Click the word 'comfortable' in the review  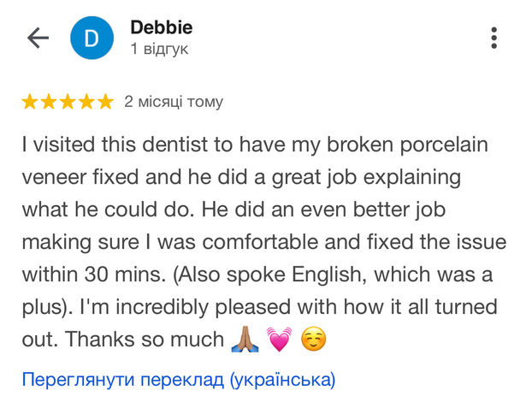pos(260,242)
